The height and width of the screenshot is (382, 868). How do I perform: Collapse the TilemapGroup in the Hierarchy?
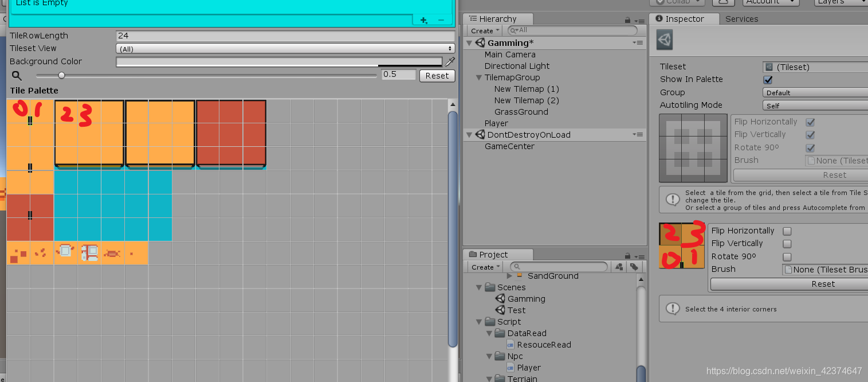480,77
